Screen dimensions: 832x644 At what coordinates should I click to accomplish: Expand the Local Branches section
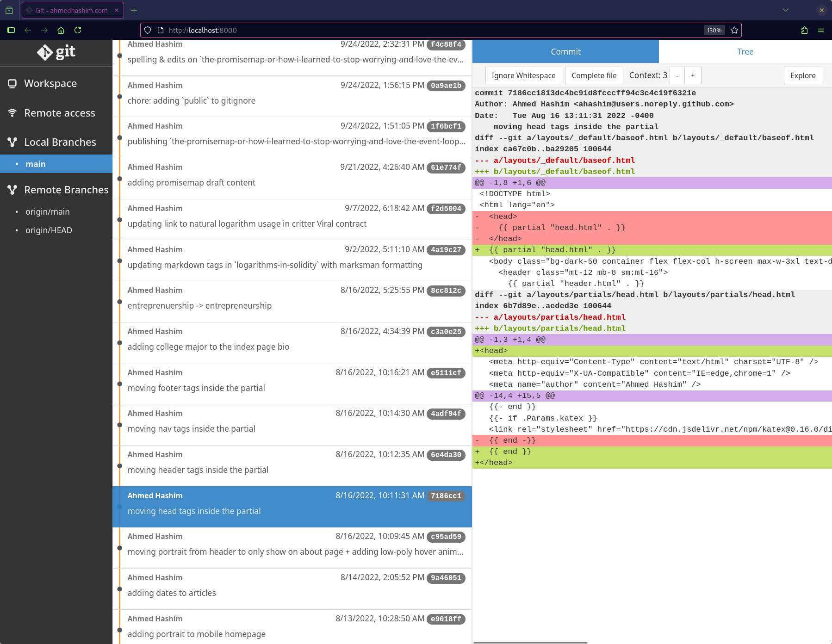tap(60, 142)
